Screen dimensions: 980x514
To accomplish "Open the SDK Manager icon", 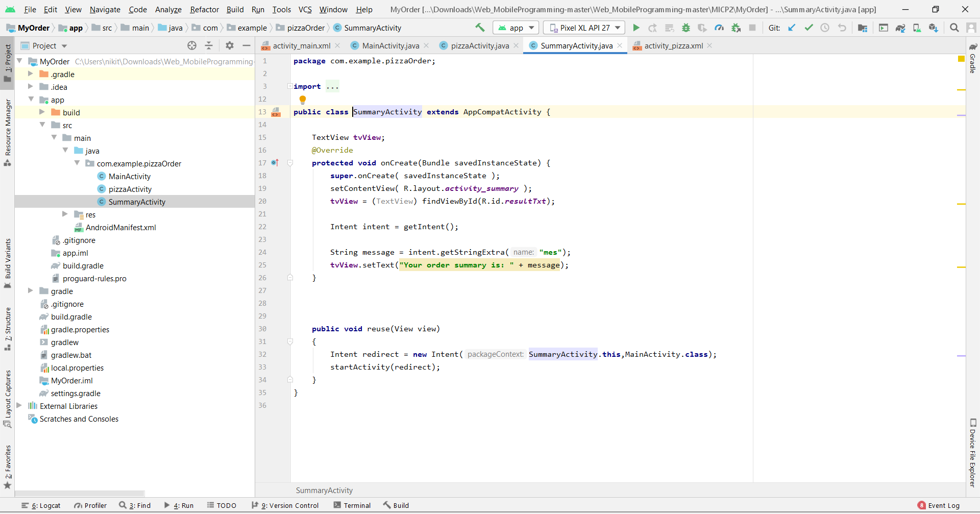I will (934, 28).
